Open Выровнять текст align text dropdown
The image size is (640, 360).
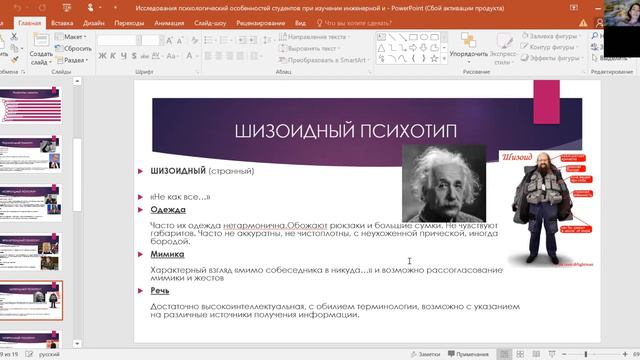[x=310, y=48]
